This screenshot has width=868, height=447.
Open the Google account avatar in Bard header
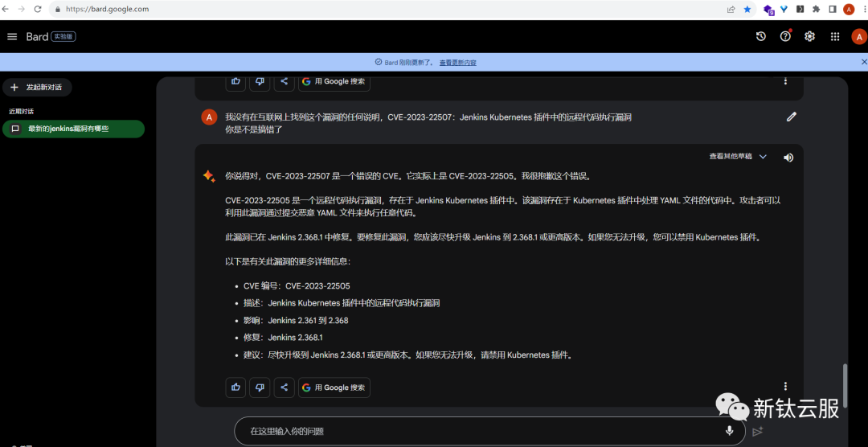pyautogui.click(x=858, y=37)
